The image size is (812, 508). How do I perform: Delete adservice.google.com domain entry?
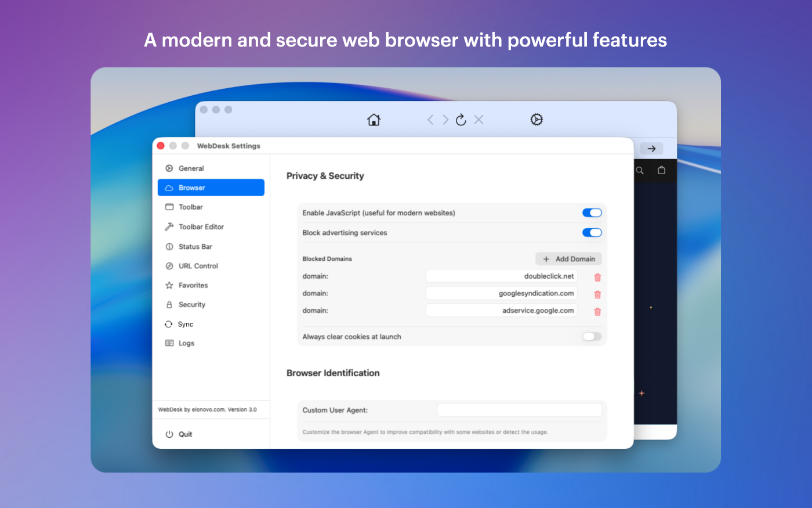[x=597, y=312]
